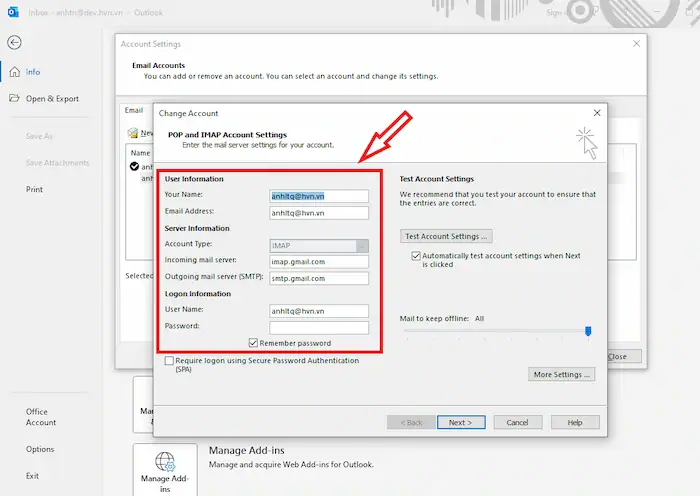Switch to the Email tab in Account Settings

pyautogui.click(x=134, y=110)
